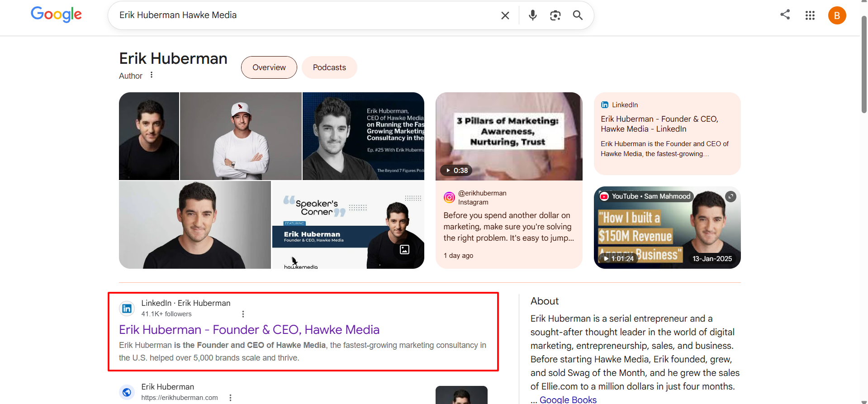The height and width of the screenshot is (404, 868).
Task: Open the Erik Huberman Founder & CEO LinkedIn link
Action: coord(249,330)
